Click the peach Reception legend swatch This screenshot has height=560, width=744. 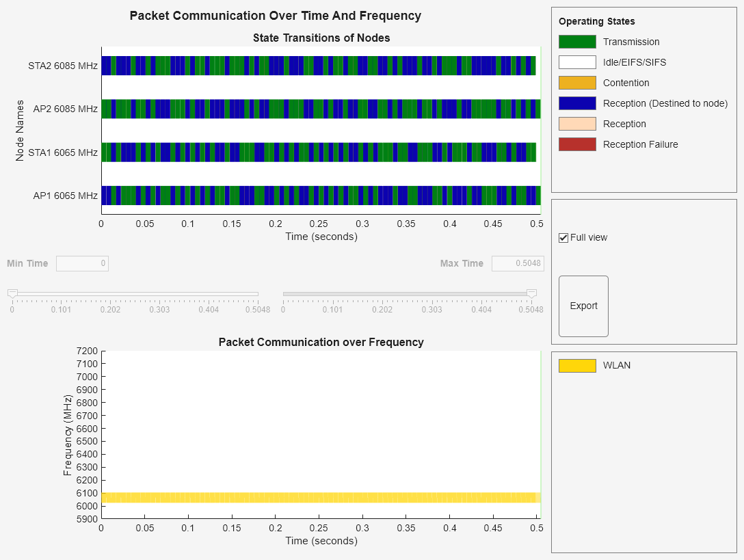pos(577,124)
